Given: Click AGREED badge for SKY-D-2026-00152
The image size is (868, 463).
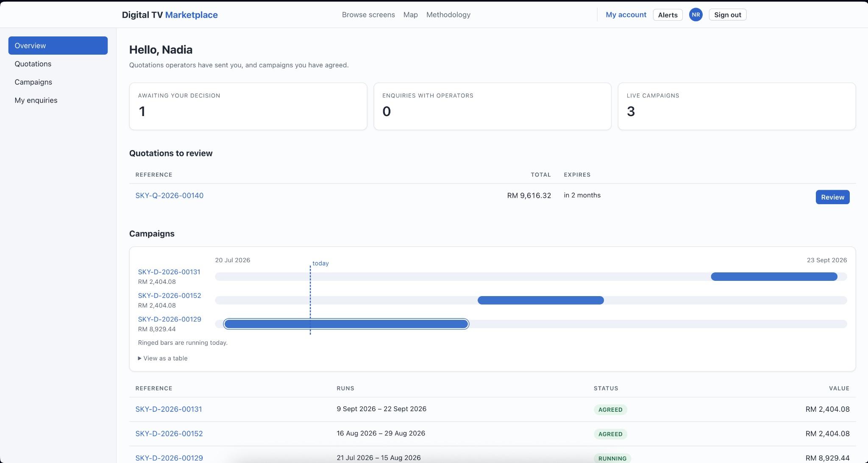Looking at the screenshot, I should pyautogui.click(x=610, y=434).
